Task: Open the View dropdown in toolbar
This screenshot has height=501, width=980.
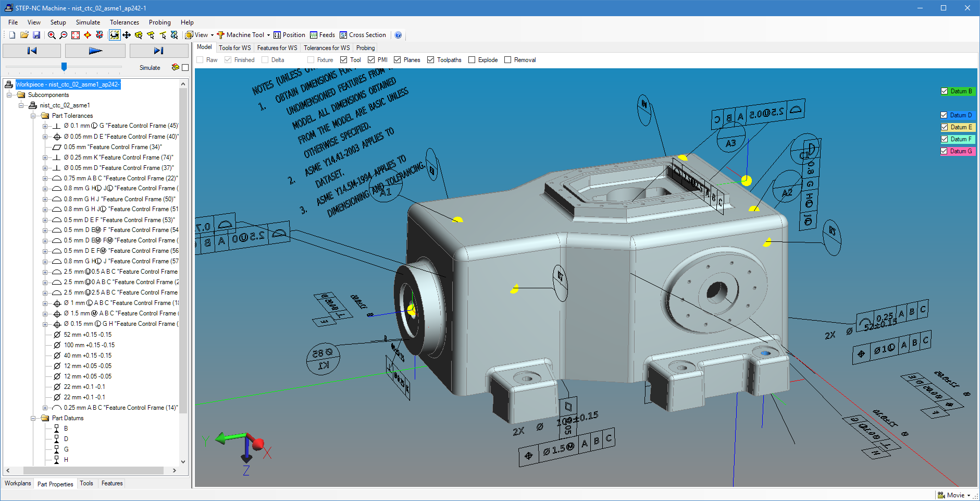Action: (x=200, y=35)
